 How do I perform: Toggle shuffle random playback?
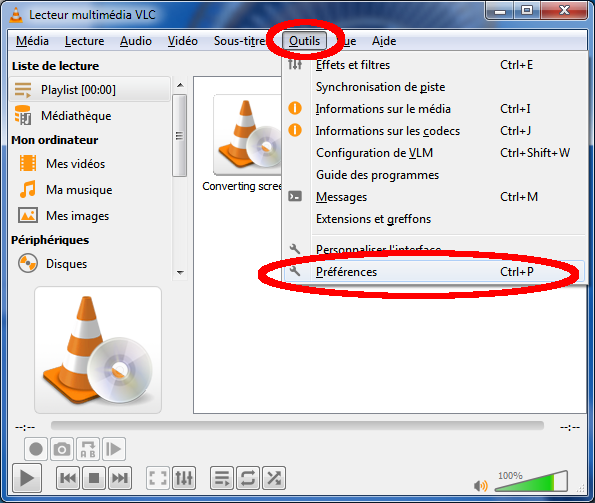pyautogui.click(x=274, y=478)
